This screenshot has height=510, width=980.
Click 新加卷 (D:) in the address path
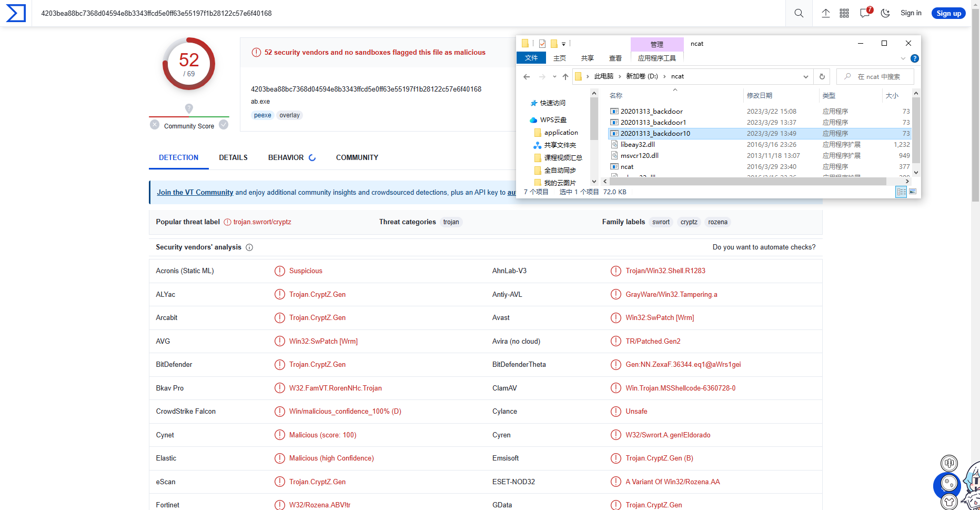coord(642,77)
